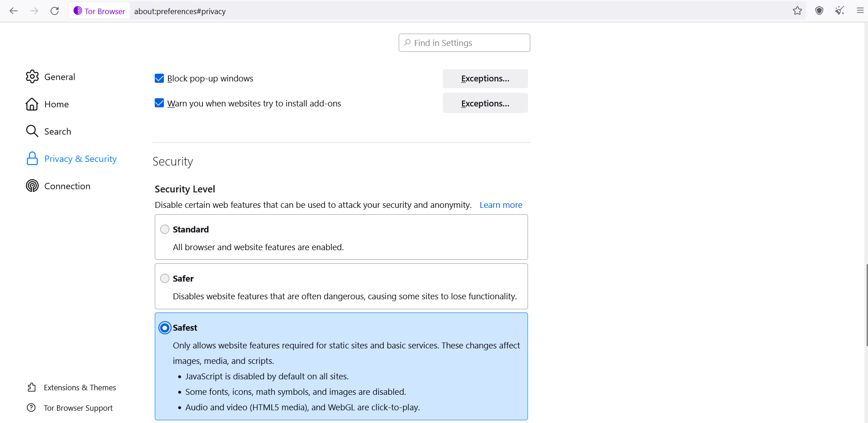Open the Privacy & Security settings icon
This screenshot has height=423, width=868.
pos(32,158)
